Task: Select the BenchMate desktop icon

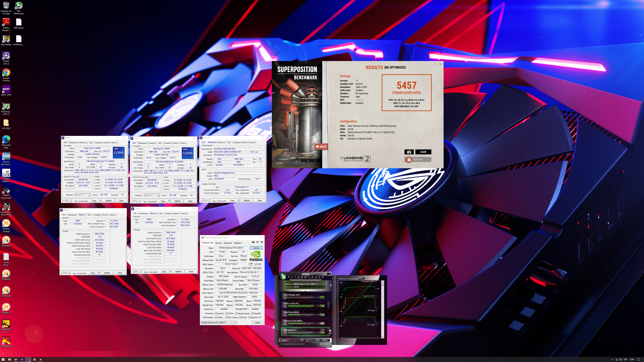Action: point(6,40)
